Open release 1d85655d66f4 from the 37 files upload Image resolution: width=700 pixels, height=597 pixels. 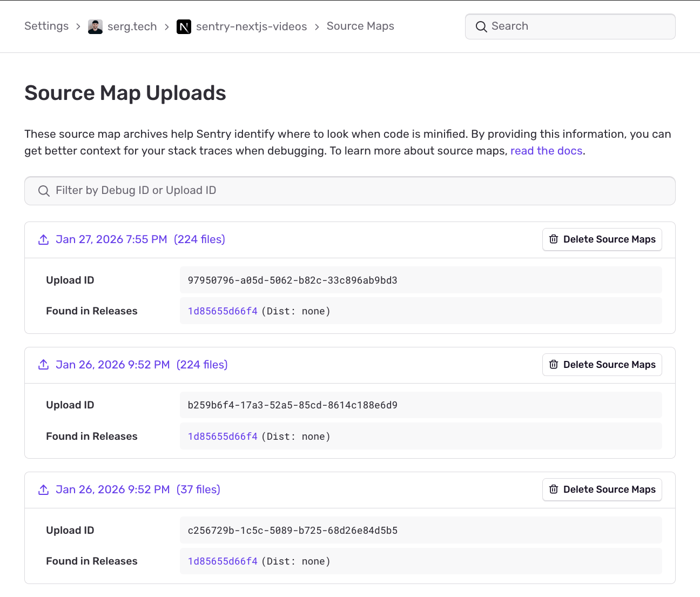point(222,561)
